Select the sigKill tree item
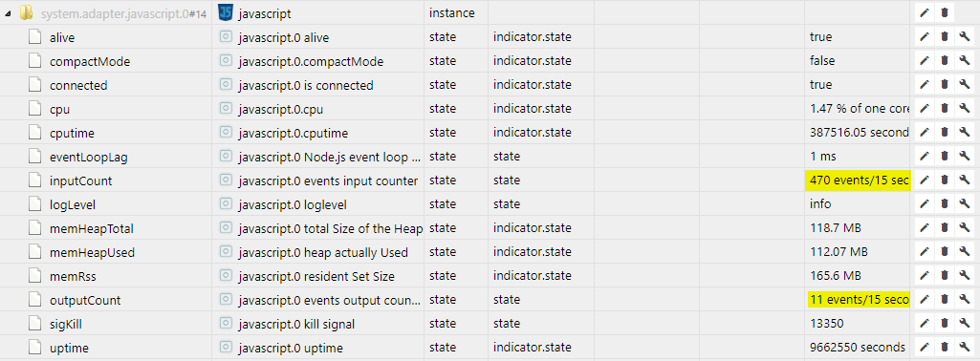Screen dimensions: 980x361 click(66, 324)
